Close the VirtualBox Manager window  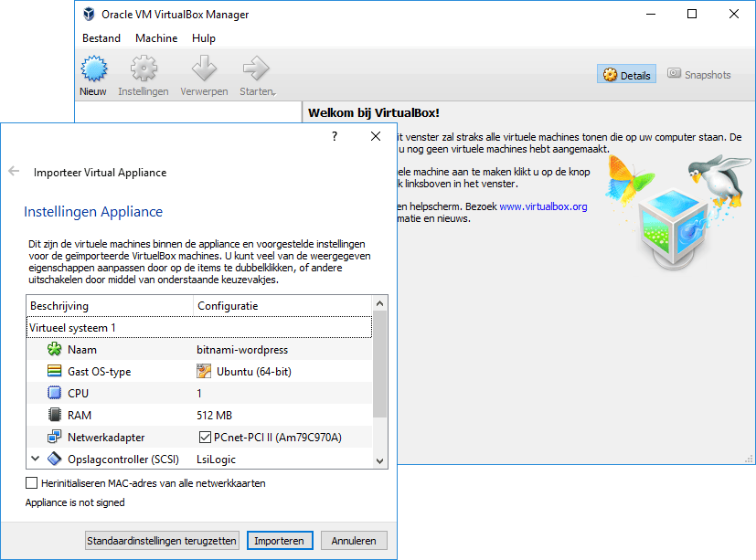734,14
